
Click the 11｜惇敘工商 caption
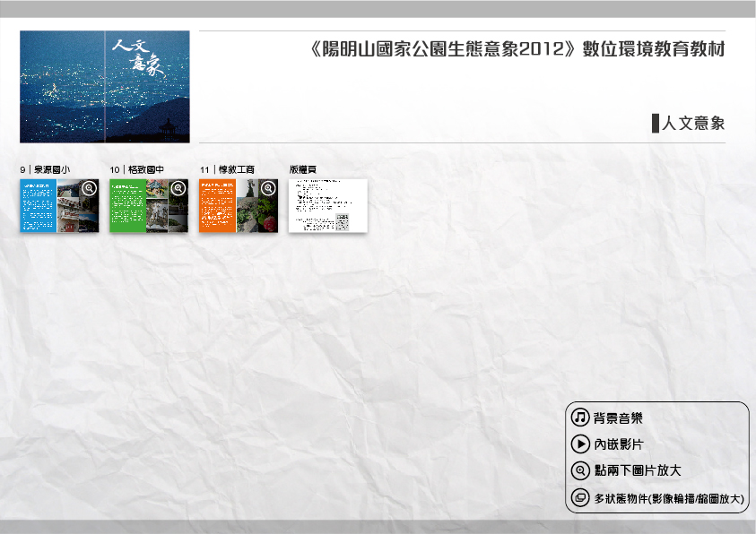point(227,169)
